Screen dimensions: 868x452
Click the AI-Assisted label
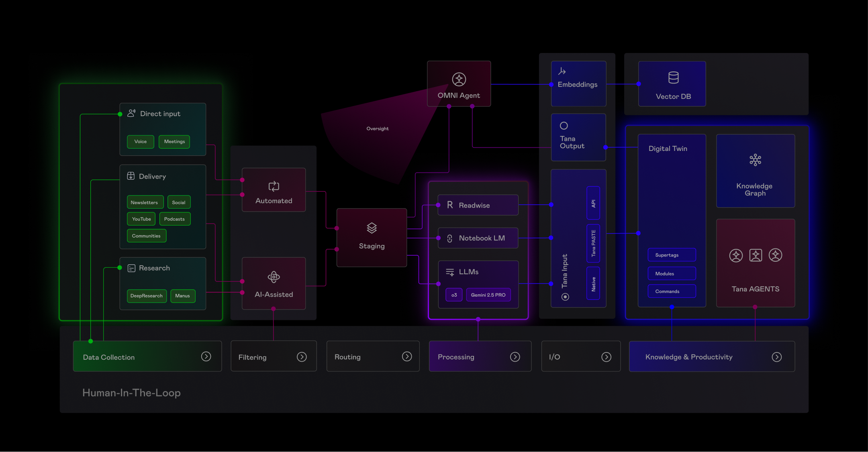[274, 295]
